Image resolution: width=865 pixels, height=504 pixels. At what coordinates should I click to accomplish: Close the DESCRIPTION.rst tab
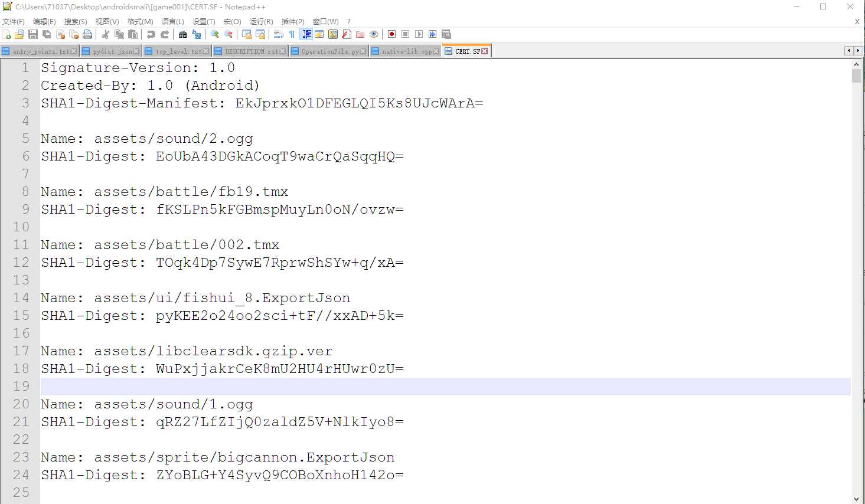282,51
